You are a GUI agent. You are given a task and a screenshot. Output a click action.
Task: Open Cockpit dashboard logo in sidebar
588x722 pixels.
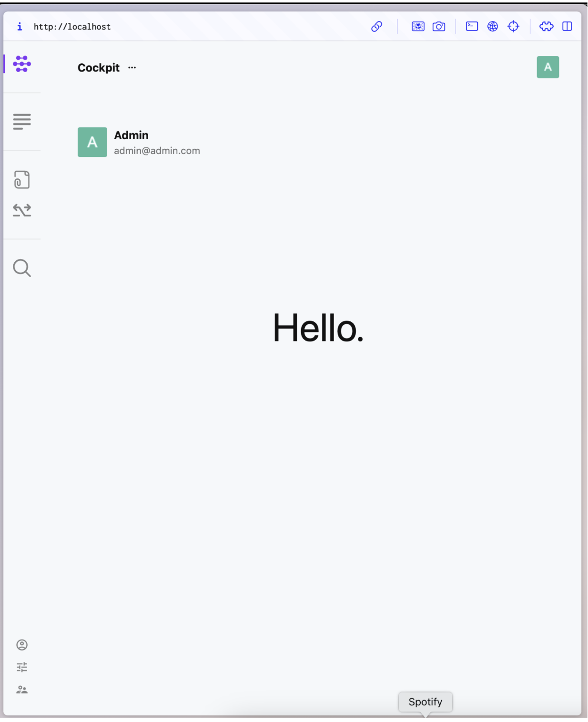coord(22,64)
